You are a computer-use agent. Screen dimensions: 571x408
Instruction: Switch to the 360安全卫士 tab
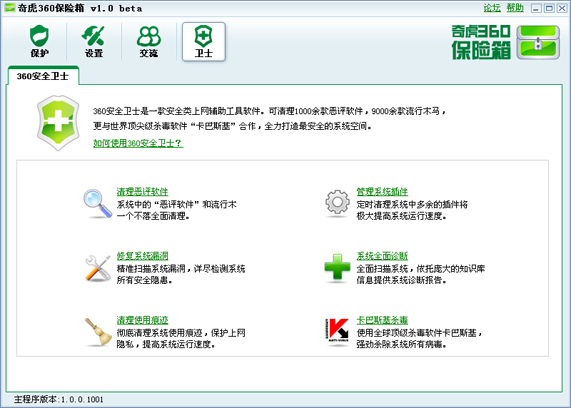point(43,76)
